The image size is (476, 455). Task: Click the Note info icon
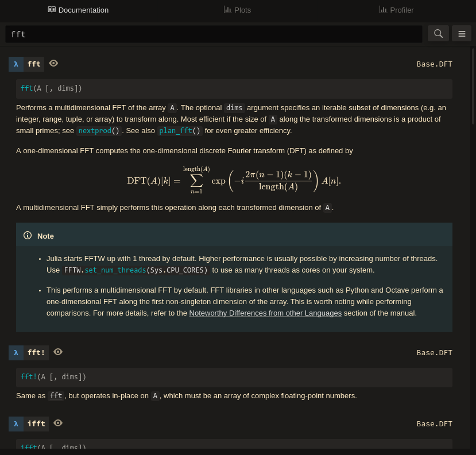click(28, 235)
